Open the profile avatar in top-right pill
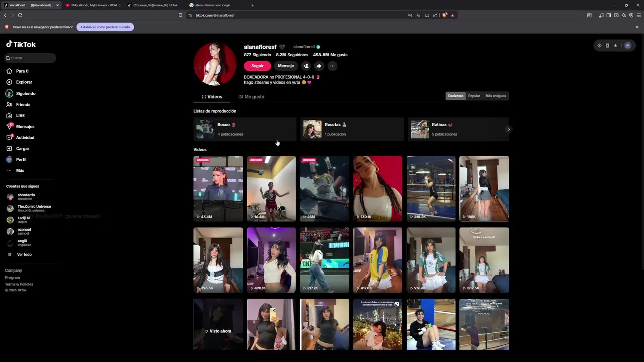 627,46
